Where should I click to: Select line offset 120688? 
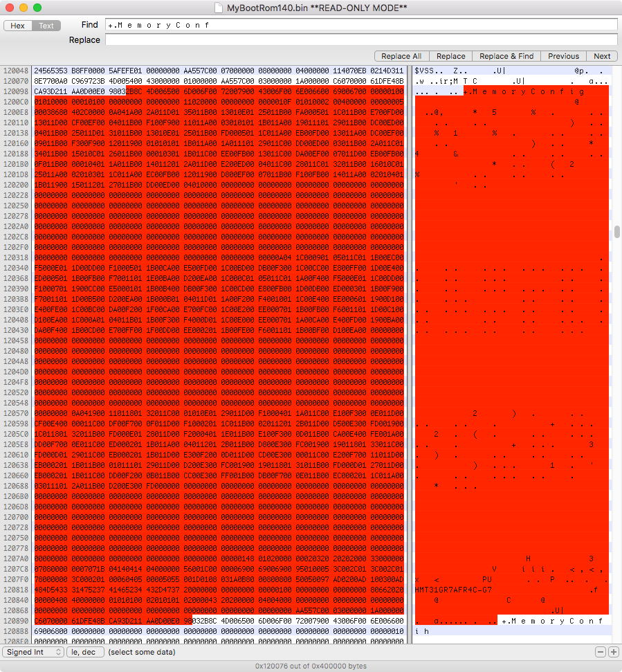(x=16, y=486)
